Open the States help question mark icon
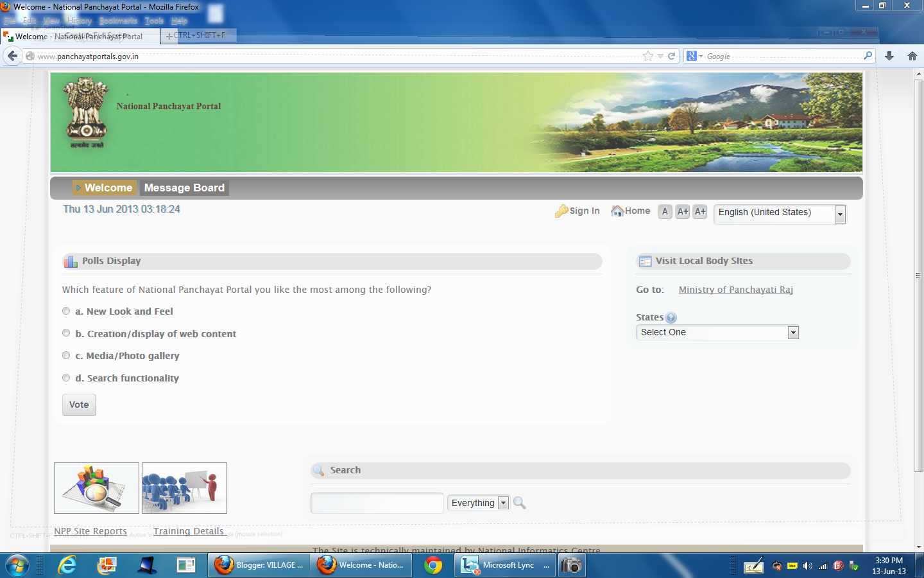 pos(671,317)
